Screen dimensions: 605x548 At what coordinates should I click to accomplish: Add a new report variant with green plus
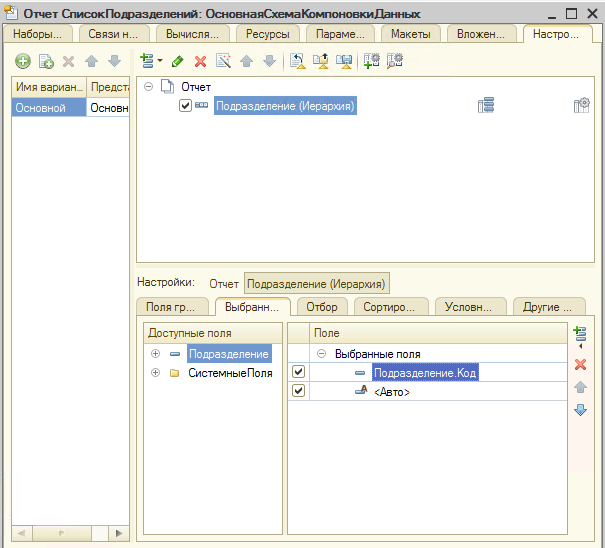point(23,62)
